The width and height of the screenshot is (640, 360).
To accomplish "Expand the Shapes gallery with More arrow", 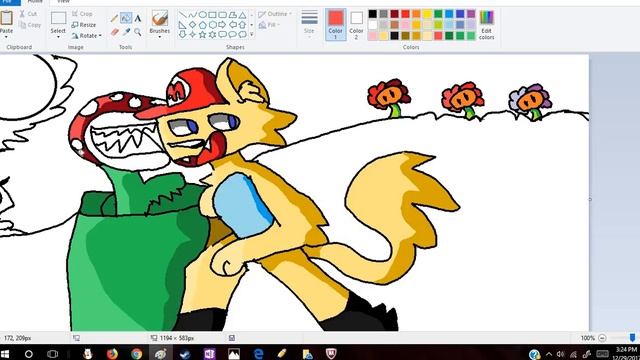I will pyautogui.click(x=251, y=35).
